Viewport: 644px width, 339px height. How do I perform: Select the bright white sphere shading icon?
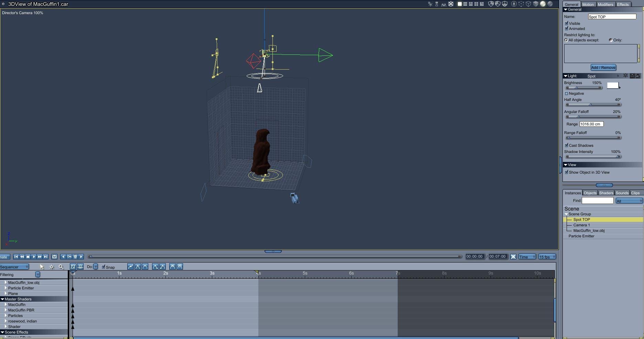click(543, 4)
